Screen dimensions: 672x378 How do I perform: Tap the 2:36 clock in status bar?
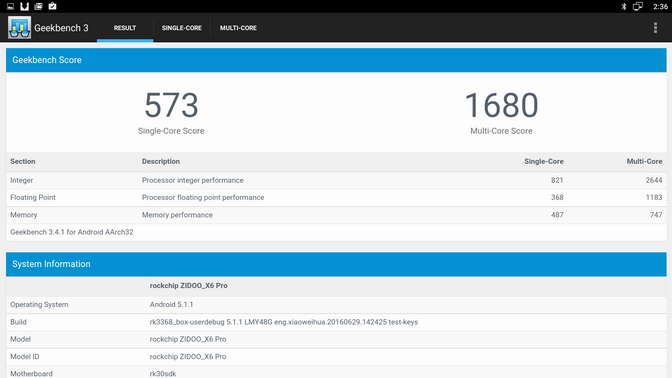[x=660, y=6]
